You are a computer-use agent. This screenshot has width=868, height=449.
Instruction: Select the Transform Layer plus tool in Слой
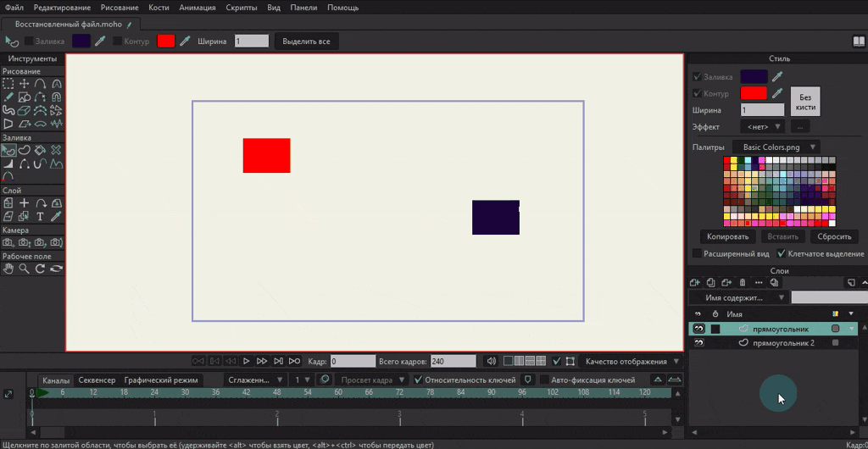click(x=24, y=203)
